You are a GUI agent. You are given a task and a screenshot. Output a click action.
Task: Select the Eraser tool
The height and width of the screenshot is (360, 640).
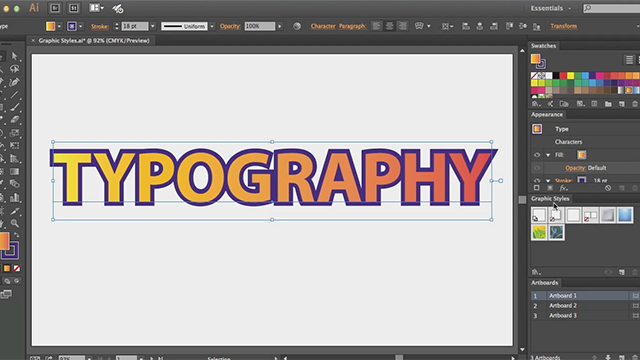tap(15, 120)
